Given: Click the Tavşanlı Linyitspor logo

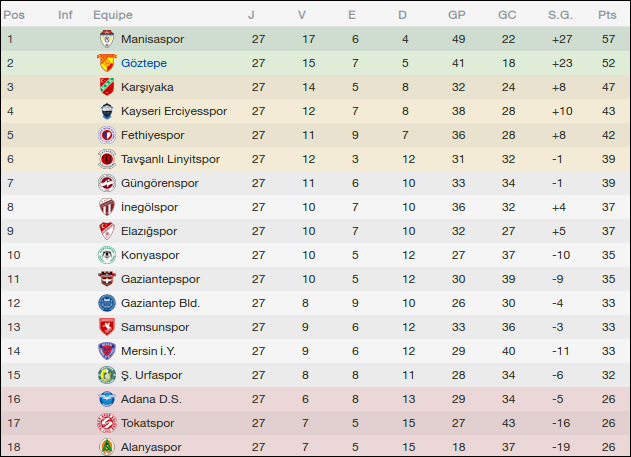Looking at the screenshot, I should coord(107,159).
